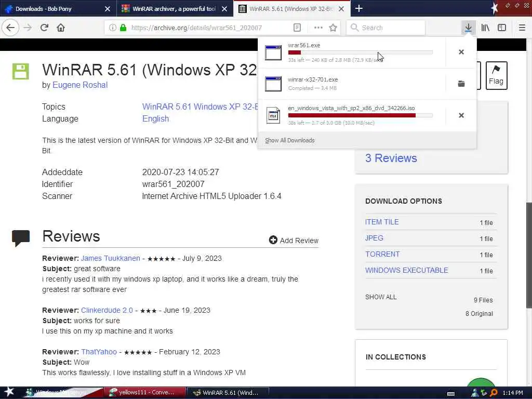Viewport: 532px width, 399px height.
Task: Click the system tray clock 1:14 PM
Action: pos(513,393)
